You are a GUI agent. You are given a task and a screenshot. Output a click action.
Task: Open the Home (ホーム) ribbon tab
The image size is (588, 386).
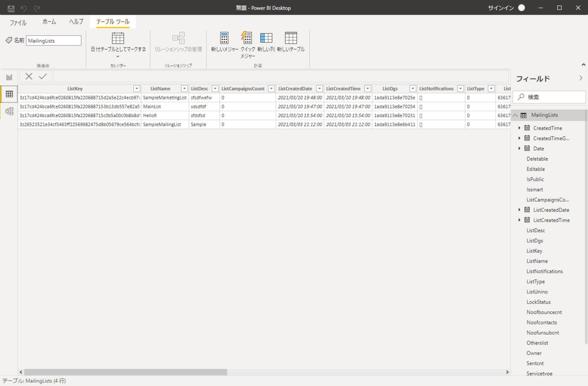(49, 22)
